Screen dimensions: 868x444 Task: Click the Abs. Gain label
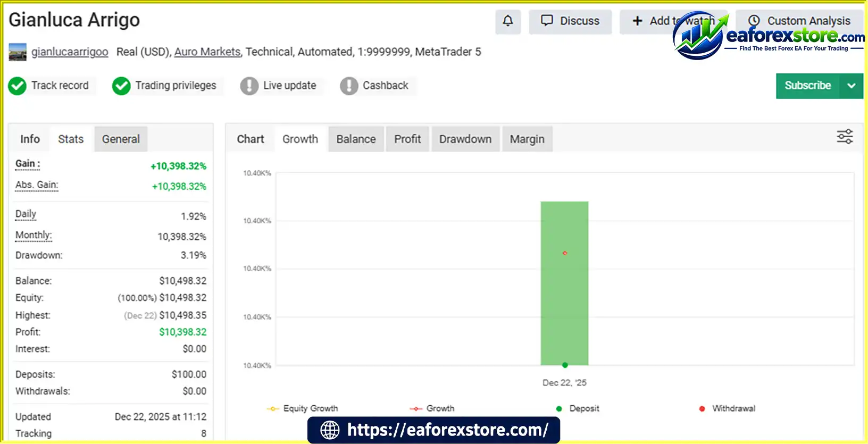tap(37, 185)
